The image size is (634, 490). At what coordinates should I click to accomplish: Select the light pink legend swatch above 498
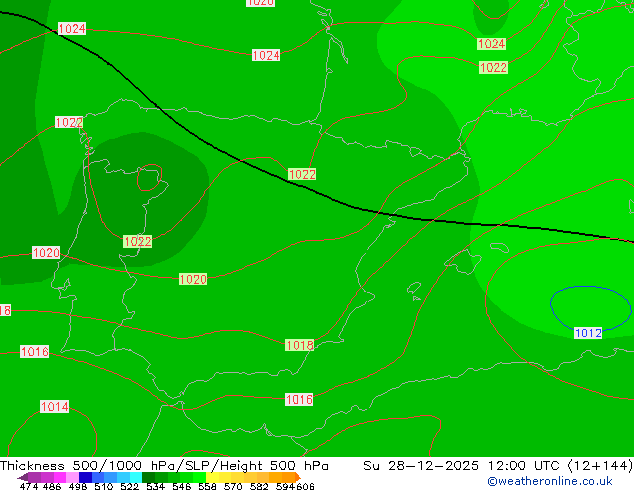pos(72,477)
